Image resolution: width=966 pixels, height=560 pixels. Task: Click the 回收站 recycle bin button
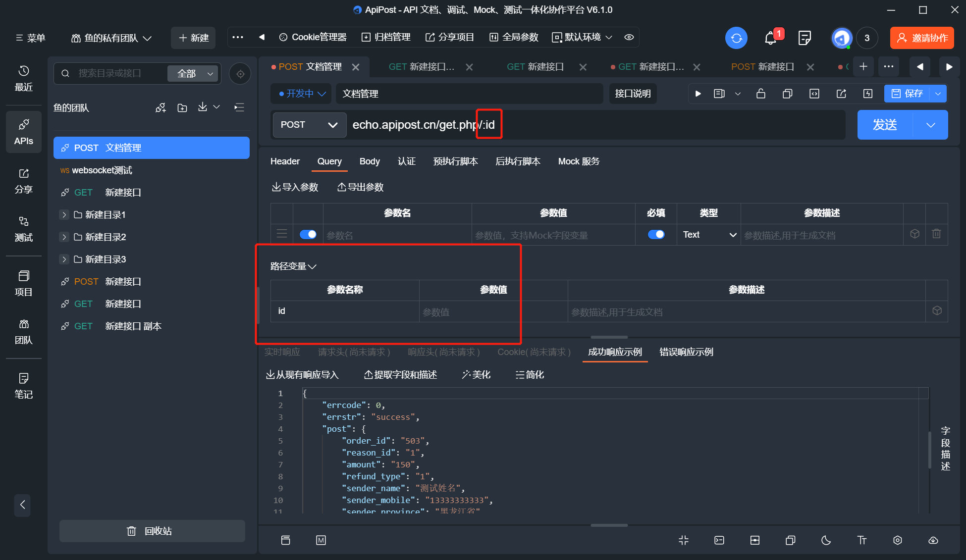tap(152, 531)
